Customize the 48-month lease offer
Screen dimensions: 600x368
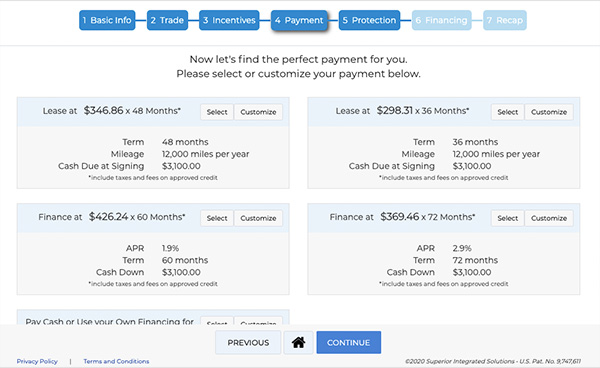tap(258, 112)
